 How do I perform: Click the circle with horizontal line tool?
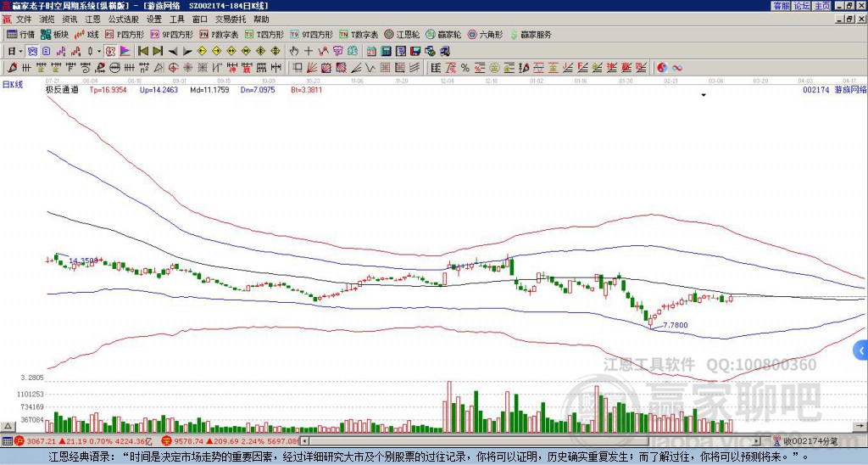(114, 68)
